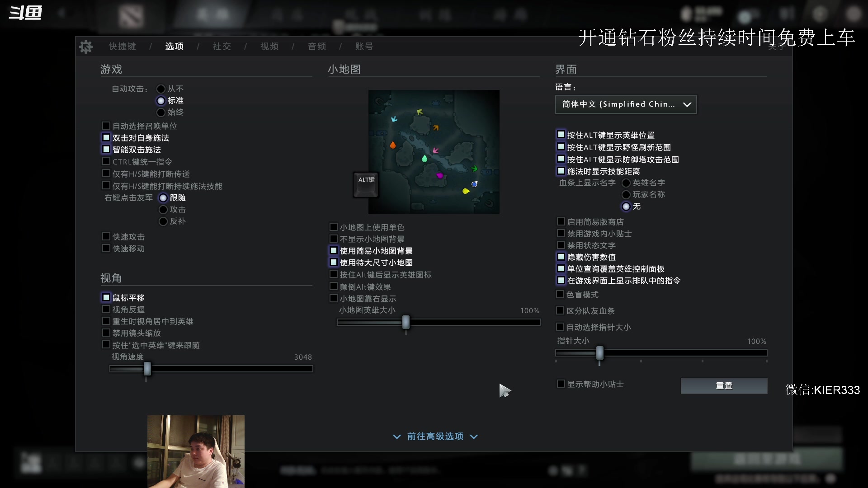Click the Dota 2 logo at top left
868x488 pixels.
click(132, 16)
